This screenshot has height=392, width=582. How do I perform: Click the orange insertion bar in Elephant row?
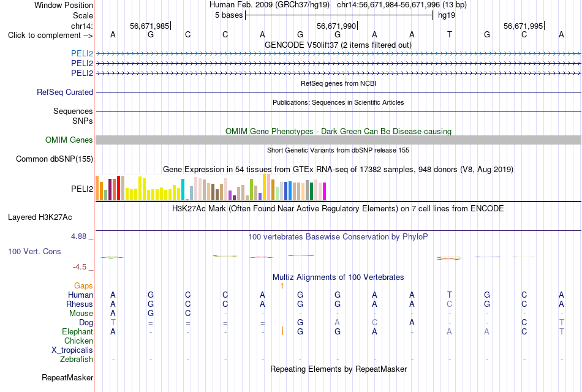point(282,331)
